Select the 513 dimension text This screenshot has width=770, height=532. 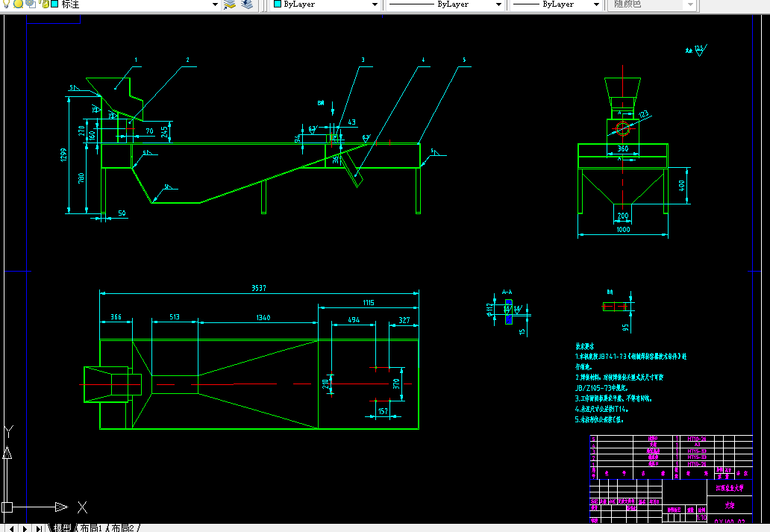pyautogui.click(x=175, y=317)
